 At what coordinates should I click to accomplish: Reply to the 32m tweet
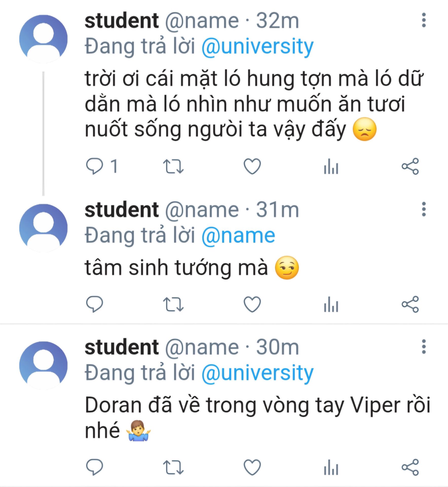(95, 166)
